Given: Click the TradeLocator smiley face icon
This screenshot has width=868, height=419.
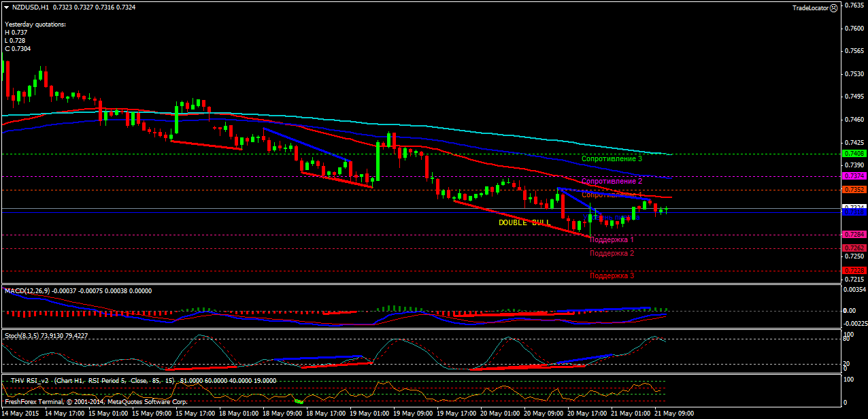Looking at the screenshot, I should (x=834, y=7).
